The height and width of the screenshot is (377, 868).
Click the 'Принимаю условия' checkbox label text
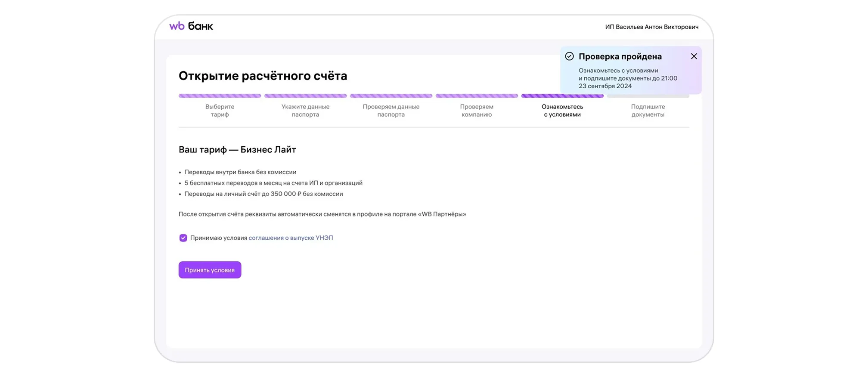click(219, 238)
